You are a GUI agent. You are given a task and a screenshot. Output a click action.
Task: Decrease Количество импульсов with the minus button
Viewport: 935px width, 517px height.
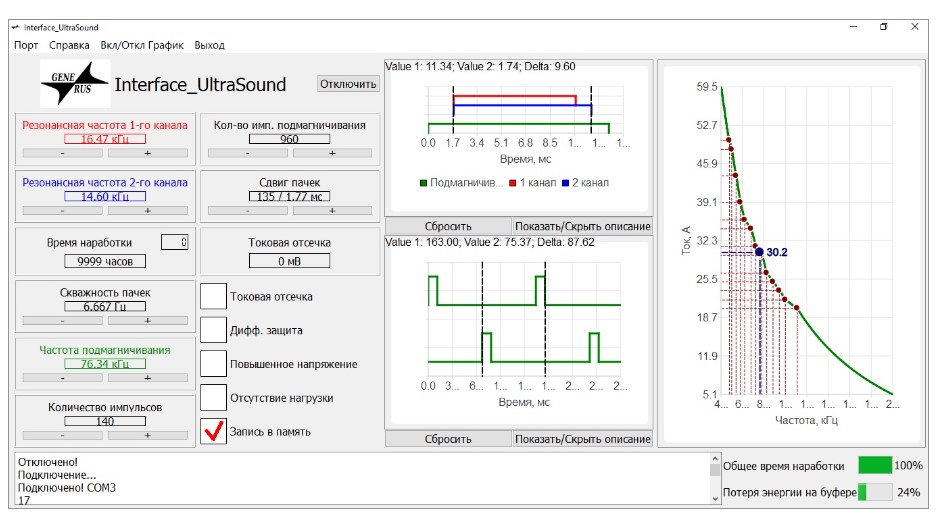61,435
